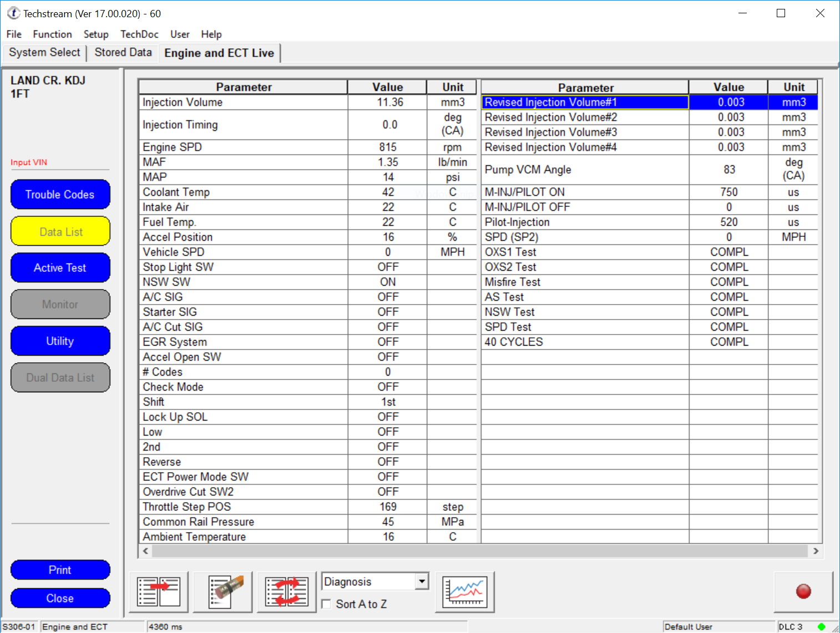Click the Dual Data List button

point(60,378)
